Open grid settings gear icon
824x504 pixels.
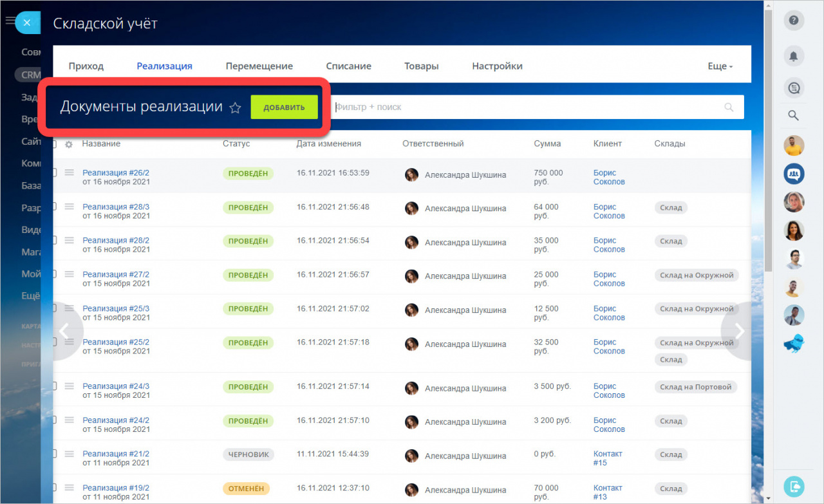pos(69,144)
